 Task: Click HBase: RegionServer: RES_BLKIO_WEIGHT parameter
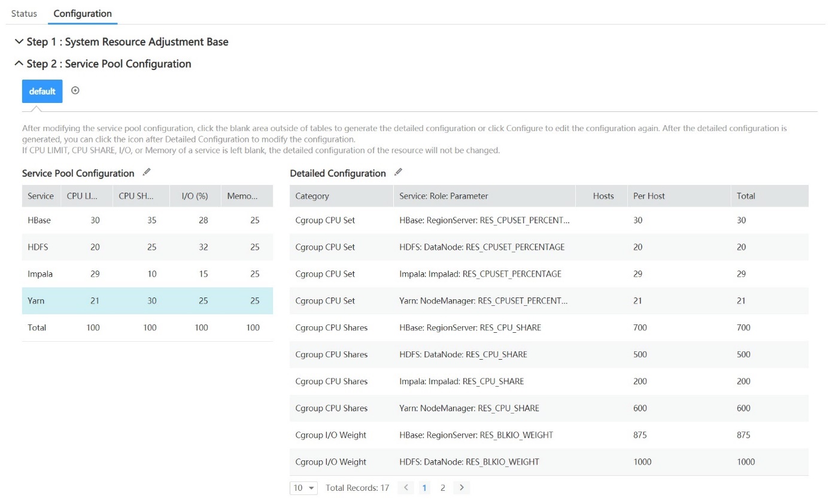click(476, 435)
